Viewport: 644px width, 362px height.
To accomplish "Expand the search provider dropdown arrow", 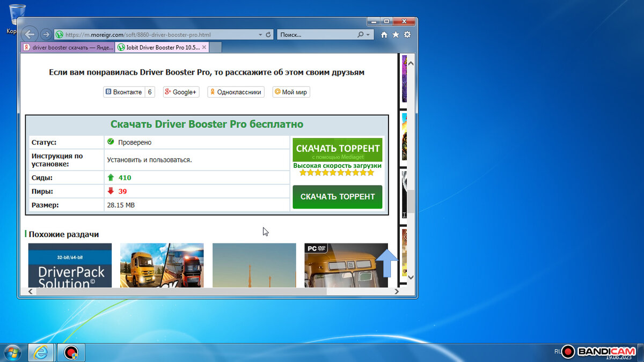I will tap(368, 34).
